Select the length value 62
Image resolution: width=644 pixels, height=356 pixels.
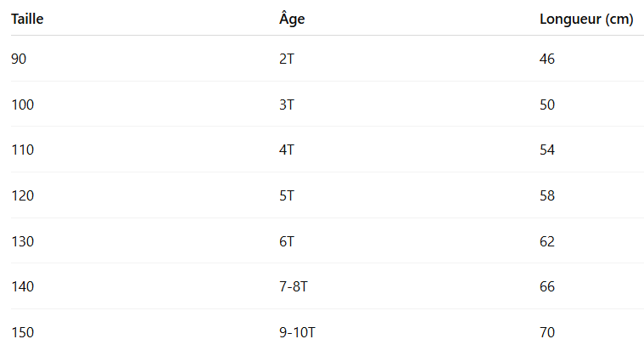547,240
